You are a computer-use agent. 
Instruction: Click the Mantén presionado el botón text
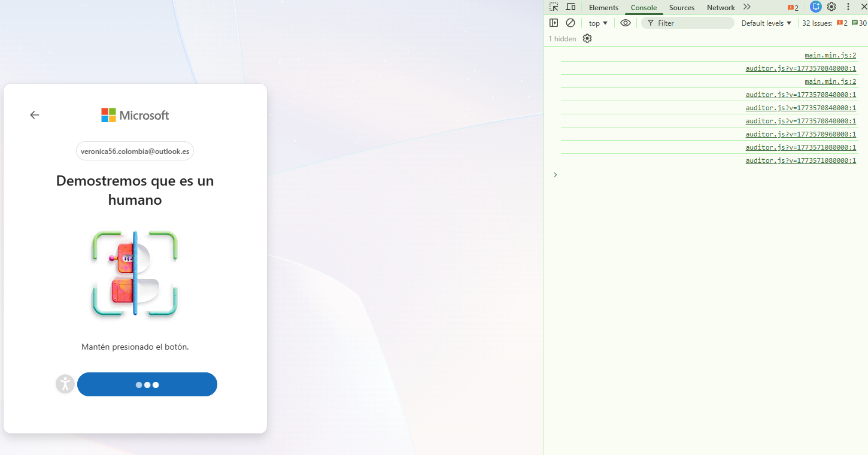click(135, 347)
